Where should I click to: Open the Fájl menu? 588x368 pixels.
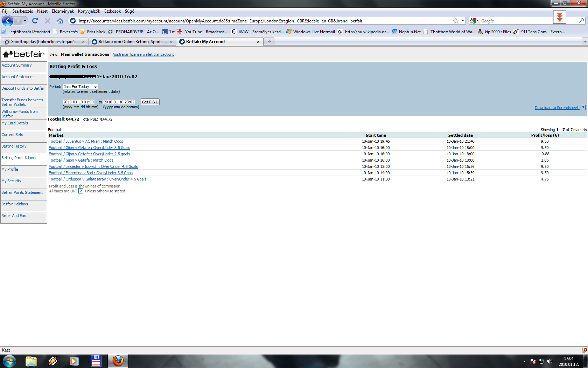point(5,11)
